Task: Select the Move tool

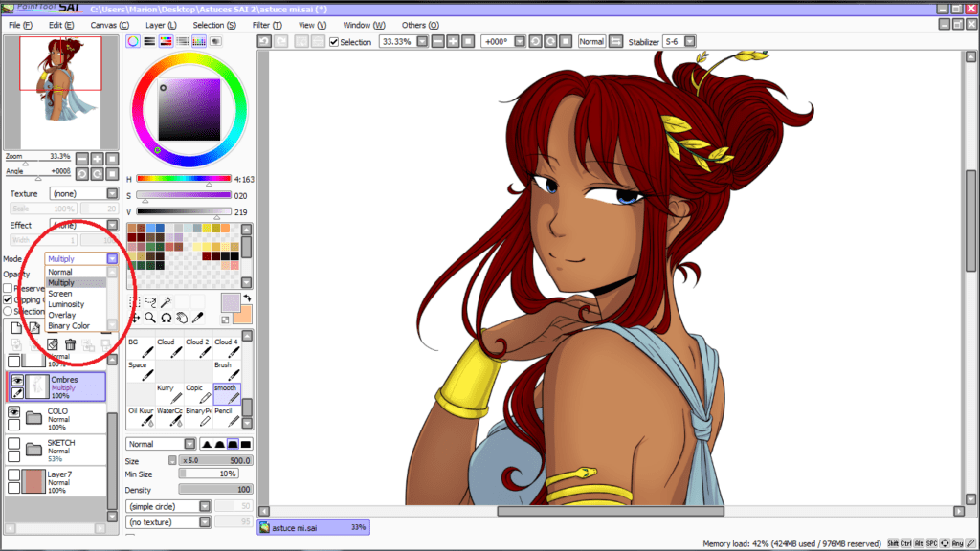Action: (x=135, y=318)
